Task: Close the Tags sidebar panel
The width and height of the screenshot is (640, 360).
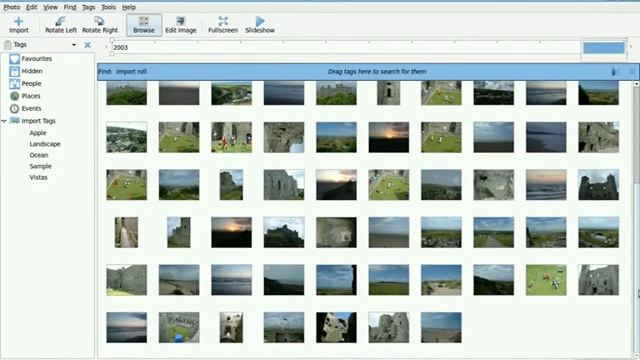Action: click(87, 45)
